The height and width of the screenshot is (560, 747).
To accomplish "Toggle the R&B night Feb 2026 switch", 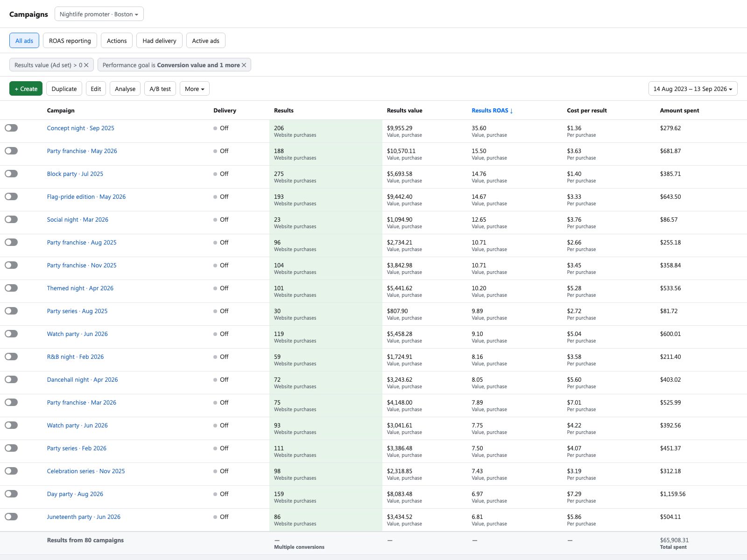I will (11, 357).
